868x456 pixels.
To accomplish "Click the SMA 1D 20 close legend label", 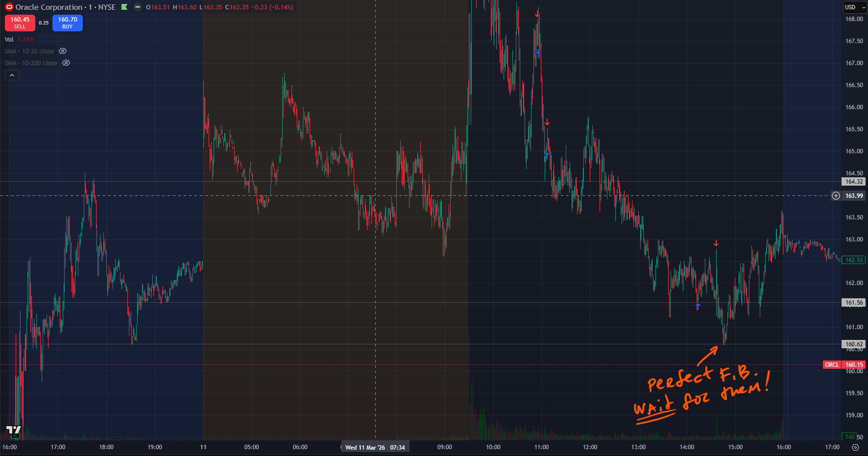I will [x=29, y=51].
